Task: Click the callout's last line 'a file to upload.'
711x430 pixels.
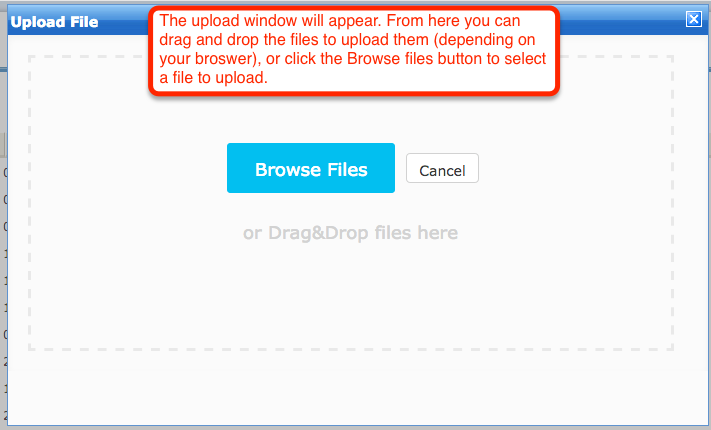Action: click(x=214, y=78)
